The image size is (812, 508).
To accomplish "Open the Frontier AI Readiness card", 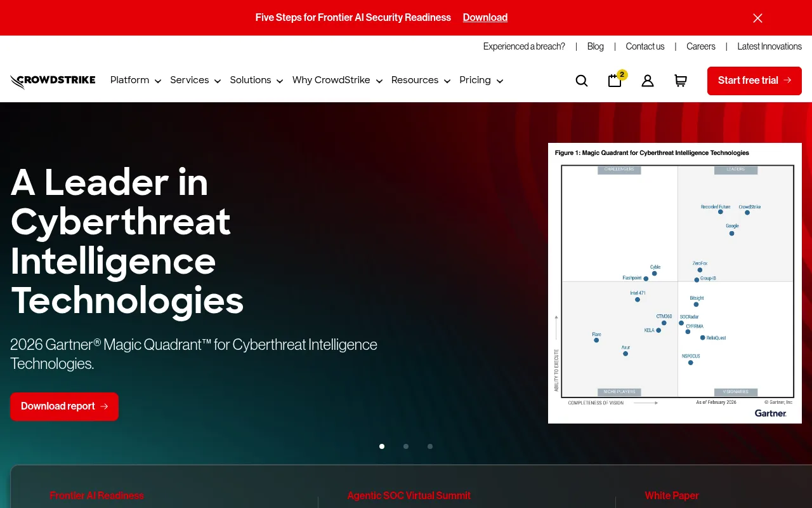I will tap(97, 495).
